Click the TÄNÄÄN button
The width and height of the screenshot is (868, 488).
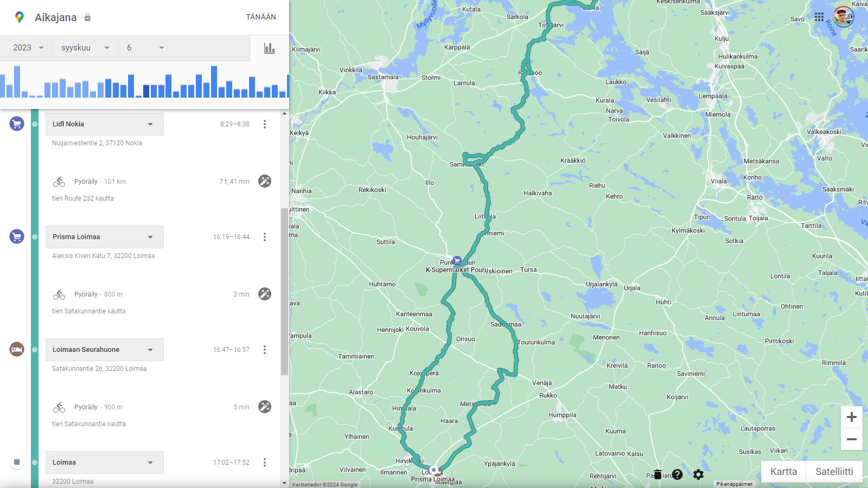[261, 17]
